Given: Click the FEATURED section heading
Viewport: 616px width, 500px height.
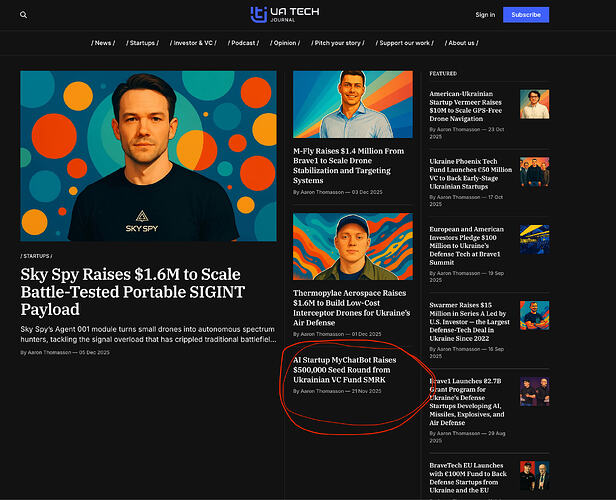Looking at the screenshot, I should 443,73.
